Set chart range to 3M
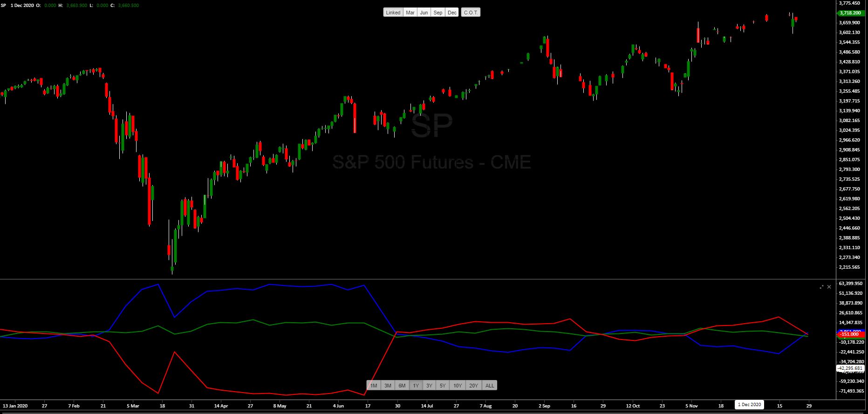The height and width of the screenshot is (414, 868). [388, 386]
